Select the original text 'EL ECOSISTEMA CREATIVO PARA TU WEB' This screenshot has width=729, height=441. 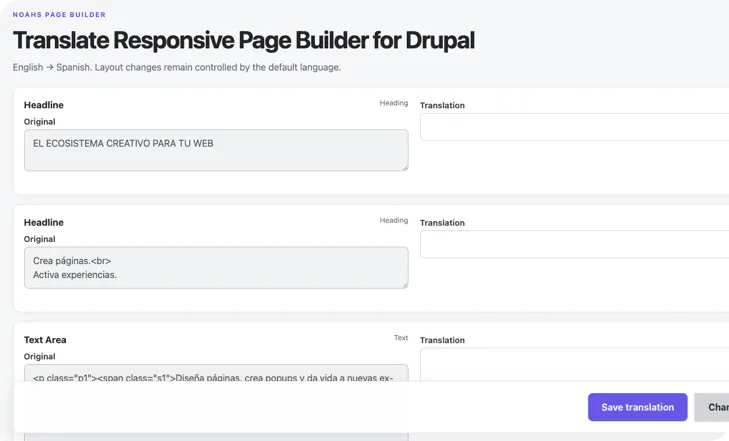pos(123,144)
